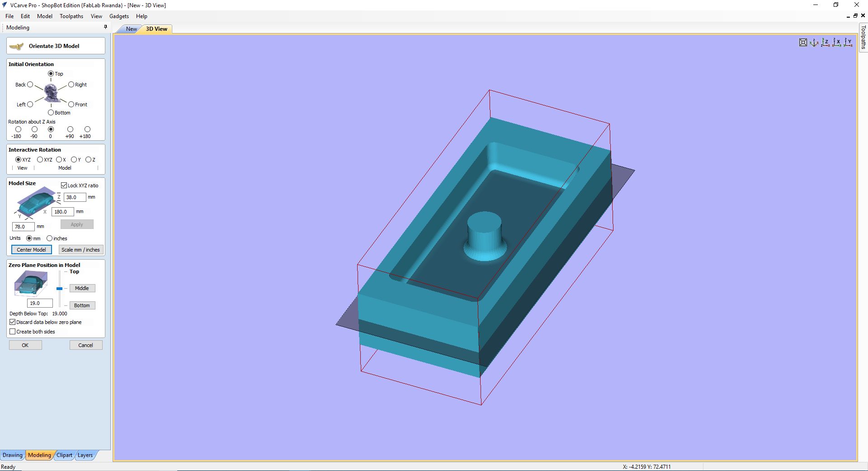Select XYZ Model interactive rotation

pos(40,160)
